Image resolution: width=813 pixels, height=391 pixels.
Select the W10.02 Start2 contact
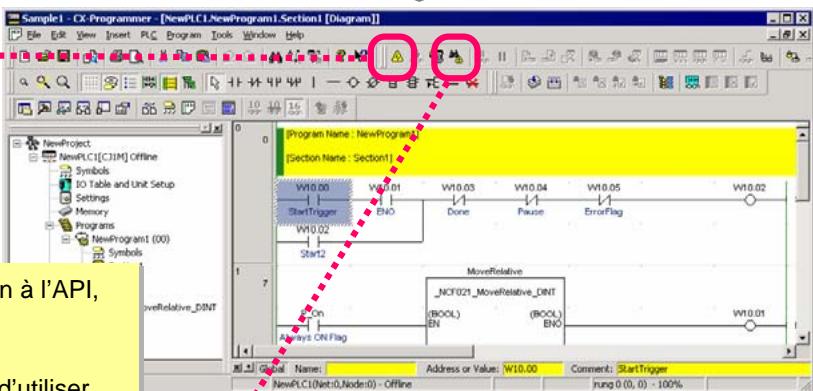(313, 242)
